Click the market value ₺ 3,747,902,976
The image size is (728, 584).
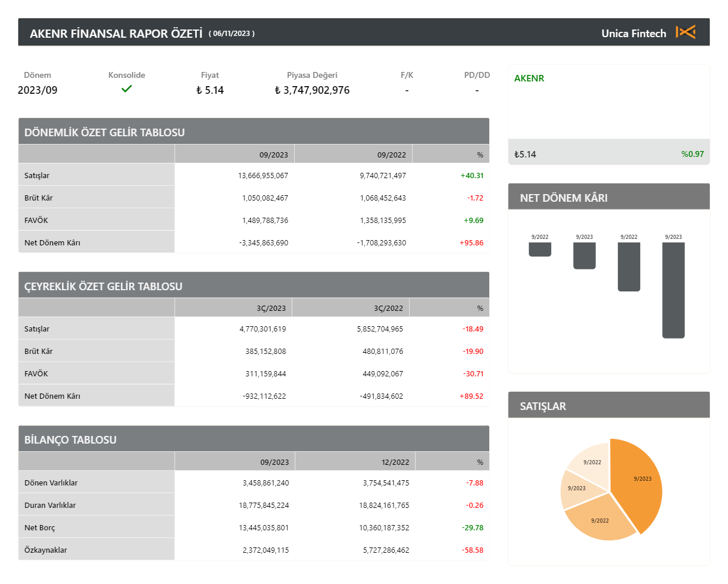312,90
